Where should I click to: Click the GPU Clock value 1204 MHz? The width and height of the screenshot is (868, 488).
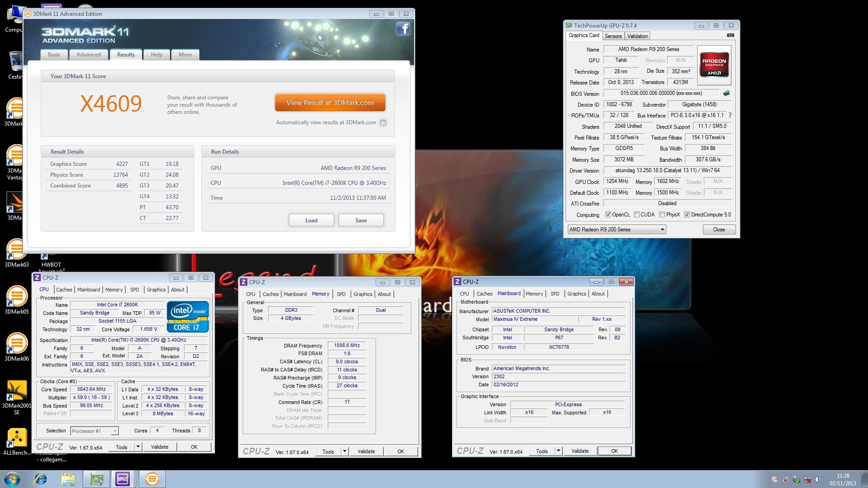tap(617, 181)
